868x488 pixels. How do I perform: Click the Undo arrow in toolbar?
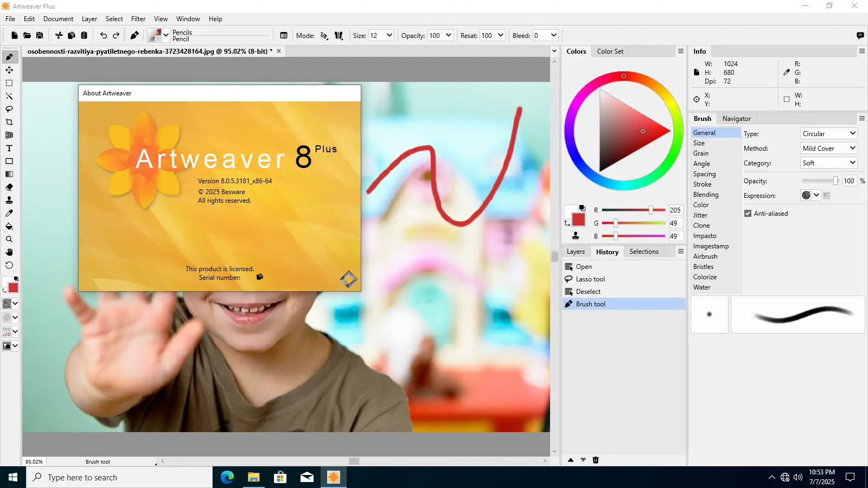click(x=103, y=36)
